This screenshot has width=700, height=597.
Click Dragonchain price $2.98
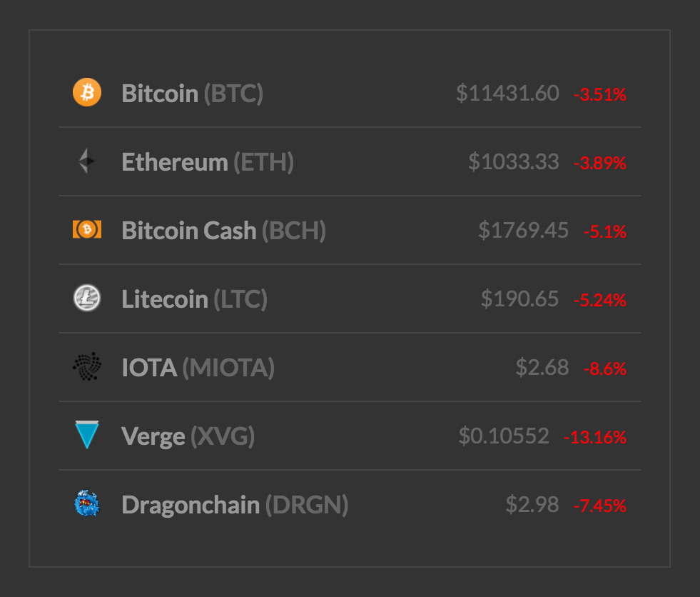[532, 504]
